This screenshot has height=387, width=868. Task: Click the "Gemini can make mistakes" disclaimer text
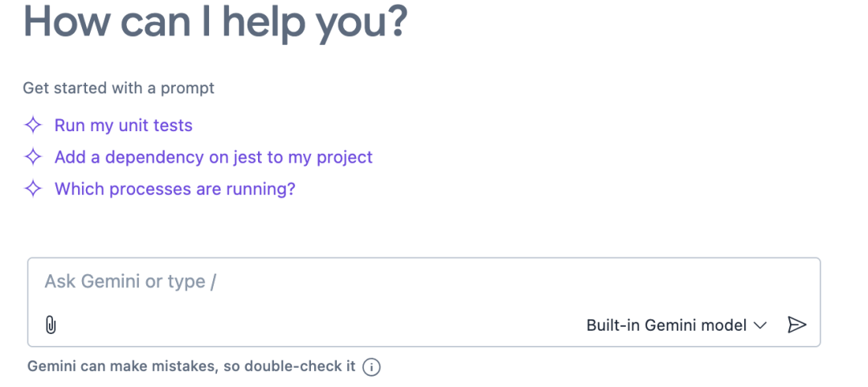[121, 367]
